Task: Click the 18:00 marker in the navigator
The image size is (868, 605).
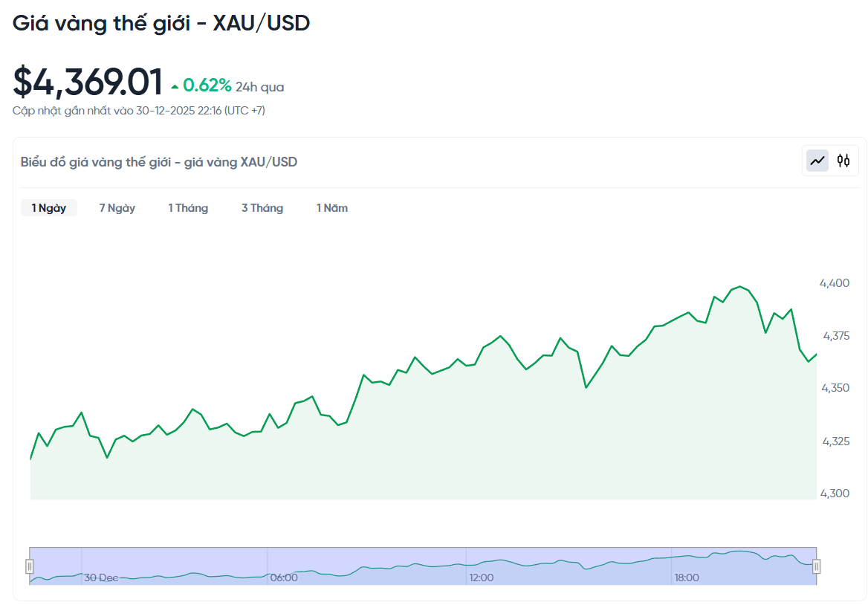Action: pyautogui.click(x=685, y=577)
